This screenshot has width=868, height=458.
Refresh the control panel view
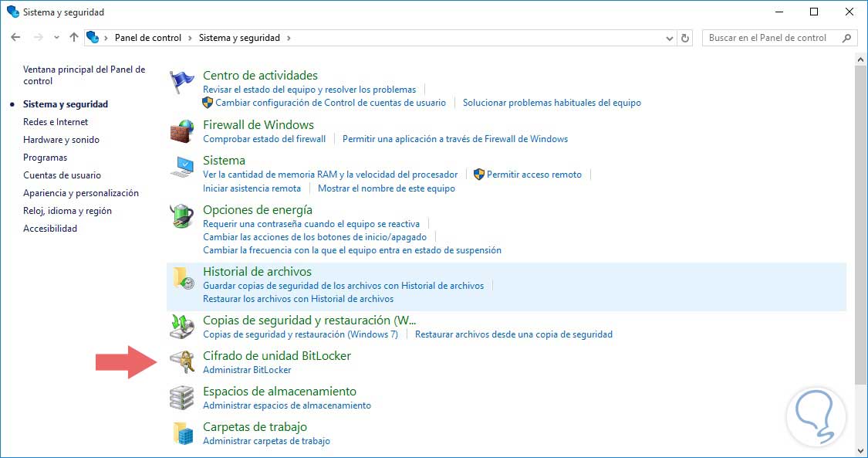coord(685,38)
